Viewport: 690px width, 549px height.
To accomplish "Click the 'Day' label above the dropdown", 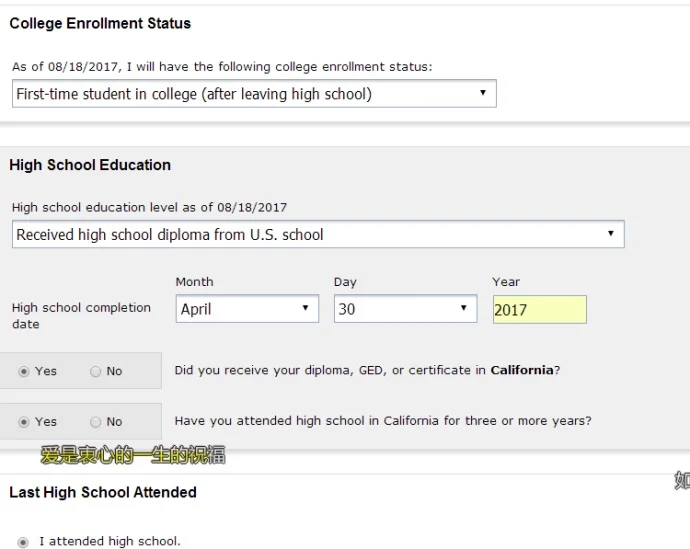I will (x=345, y=282).
